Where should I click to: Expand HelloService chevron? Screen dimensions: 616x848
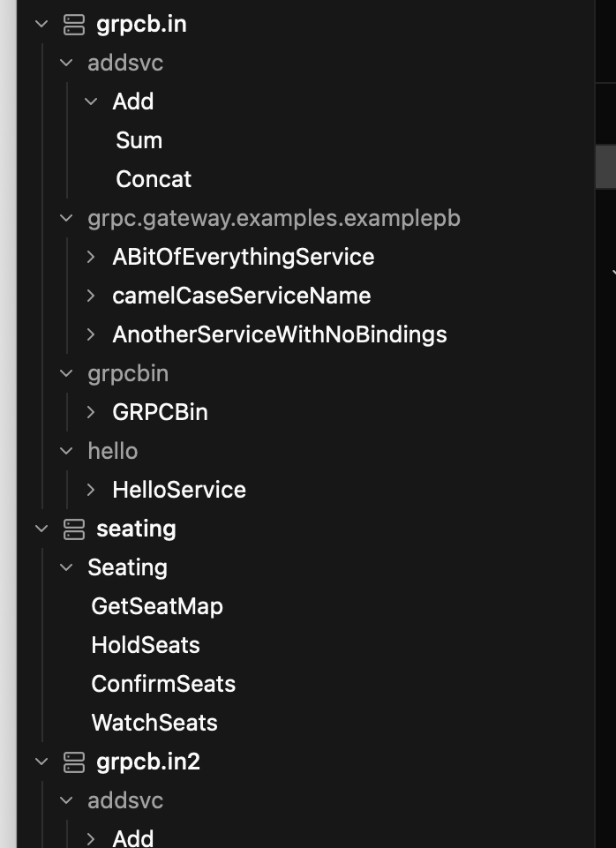[x=91, y=490]
